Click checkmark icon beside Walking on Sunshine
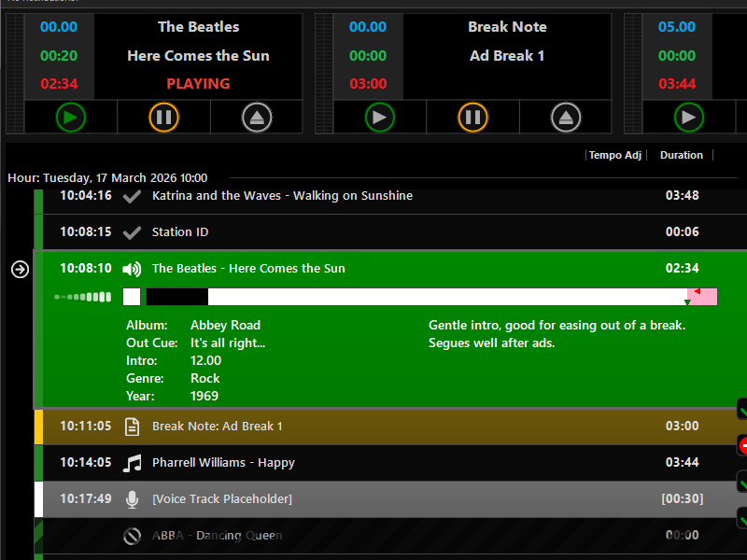747x560 pixels. [x=132, y=196]
